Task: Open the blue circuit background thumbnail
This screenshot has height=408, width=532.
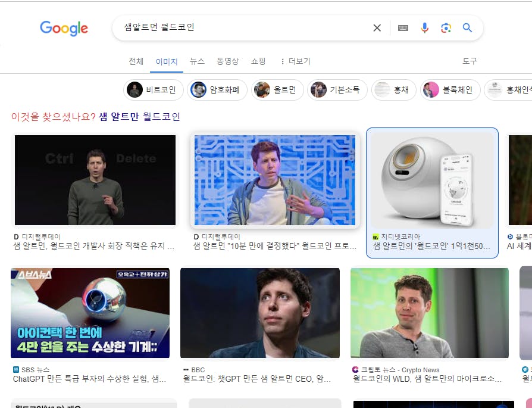Action: (275, 180)
